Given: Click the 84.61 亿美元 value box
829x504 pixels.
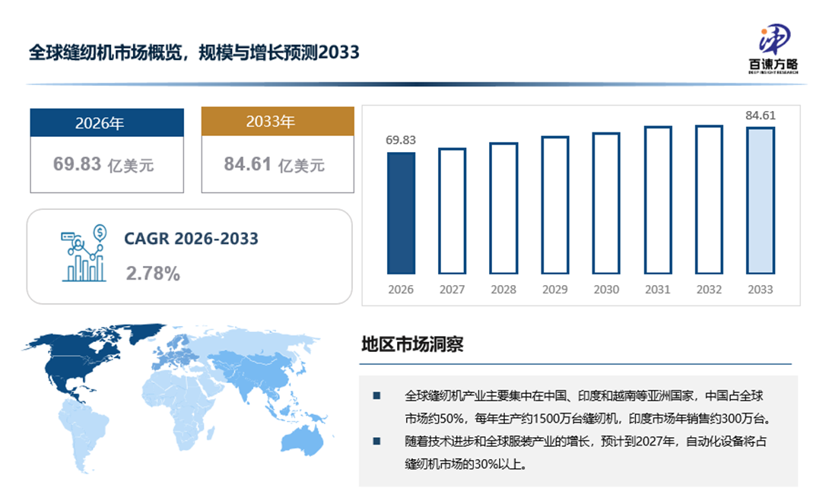Looking at the screenshot, I should click(x=278, y=164).
